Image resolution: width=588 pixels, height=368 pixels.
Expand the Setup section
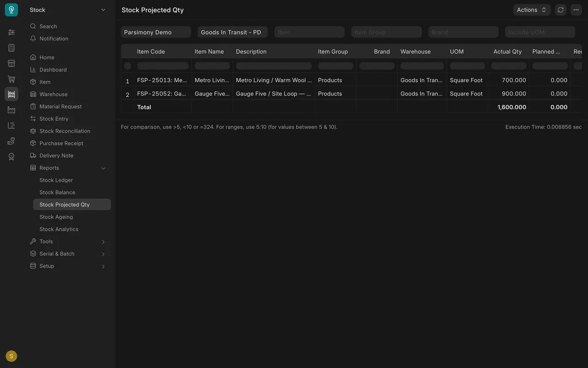[x=69, y=266]
